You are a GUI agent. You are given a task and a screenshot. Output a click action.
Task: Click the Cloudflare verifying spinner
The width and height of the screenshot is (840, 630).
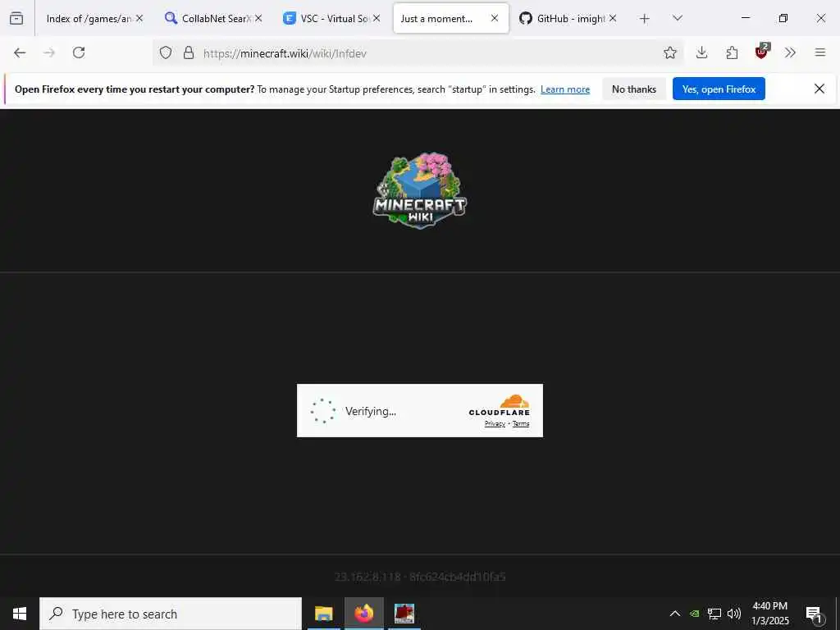(323, 411)
